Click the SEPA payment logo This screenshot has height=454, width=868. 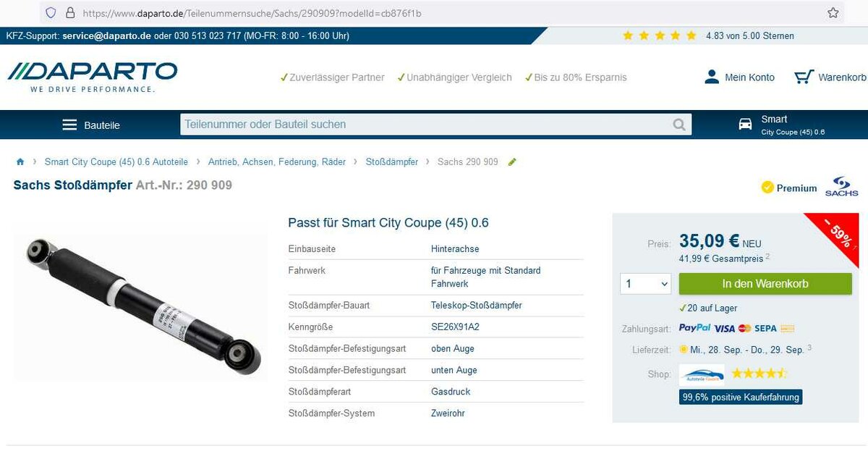[765, 328]
